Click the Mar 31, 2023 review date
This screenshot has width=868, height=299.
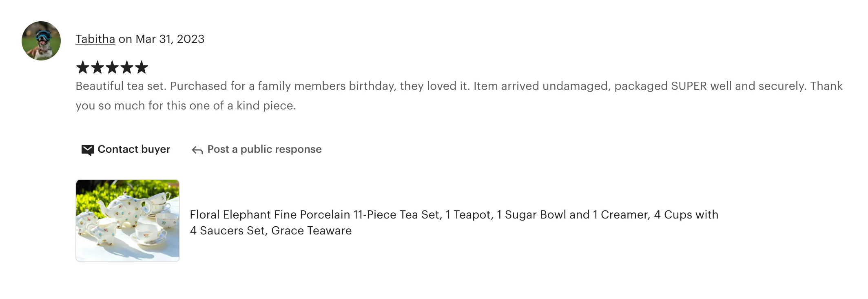pos(170,39)
